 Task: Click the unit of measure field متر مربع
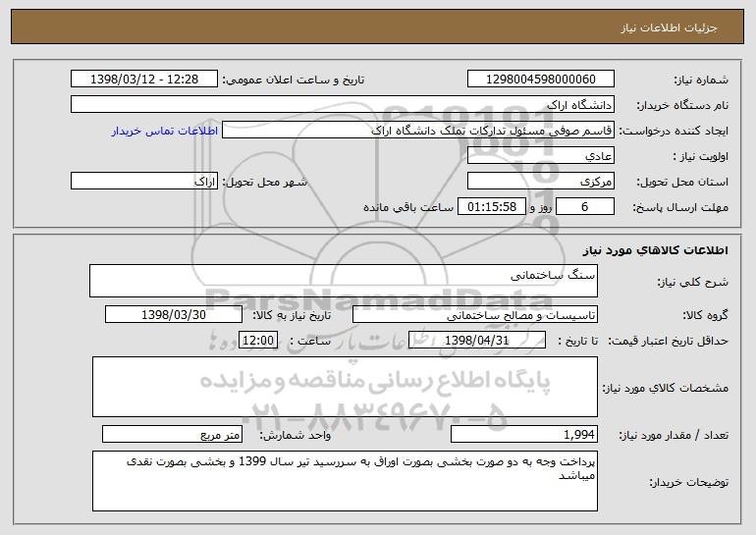click(x=172, y=434)
